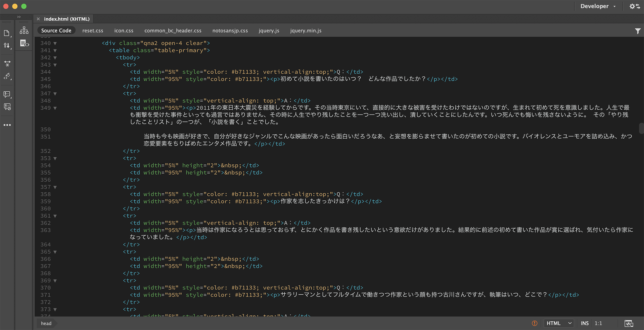Open the Snippets code panel icon
Image resolution: width=644 pixels, height=330 pixels.
(x=24, y=43)
